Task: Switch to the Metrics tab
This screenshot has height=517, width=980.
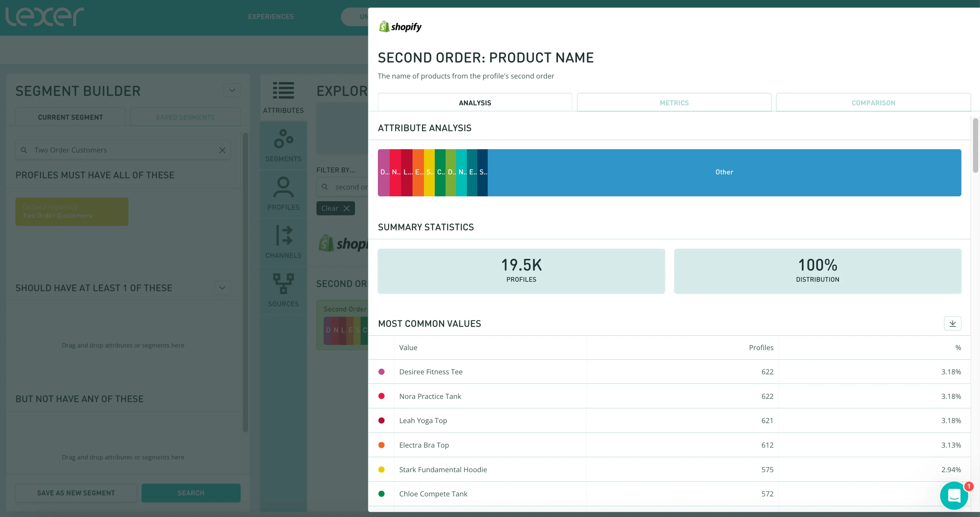Action: tap(674, 103)
